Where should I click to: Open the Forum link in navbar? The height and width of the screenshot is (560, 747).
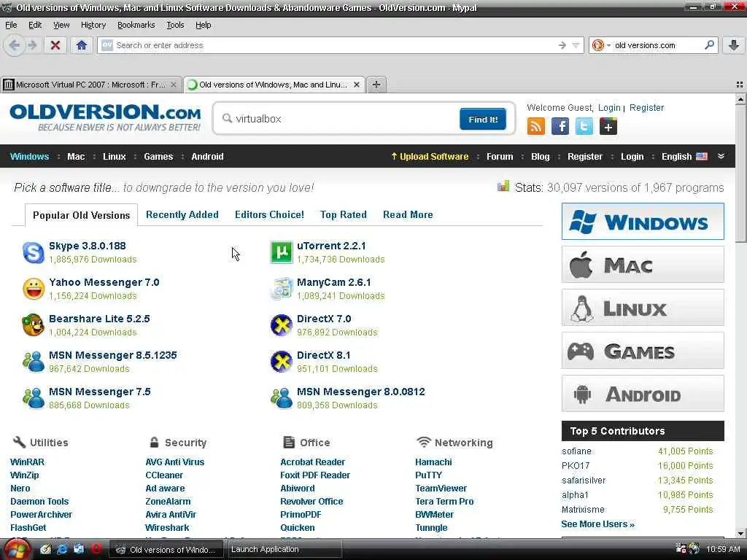[500, 157]
